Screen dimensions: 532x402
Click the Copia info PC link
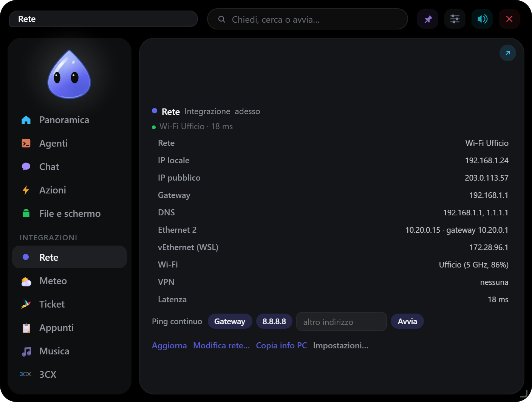point(281,345)
